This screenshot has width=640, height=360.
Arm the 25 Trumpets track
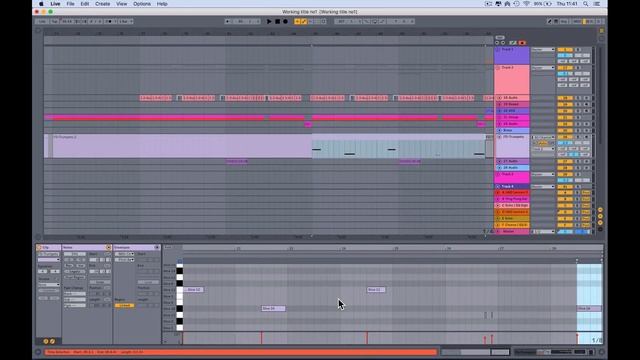pos(587,137)
